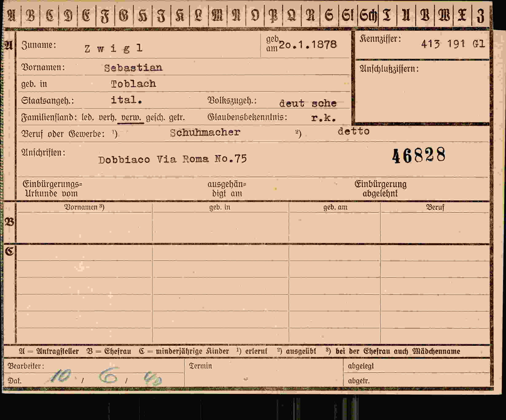Select the "Anschlußziffern:" label
The image size is (506, 420).
coord(389,69)
